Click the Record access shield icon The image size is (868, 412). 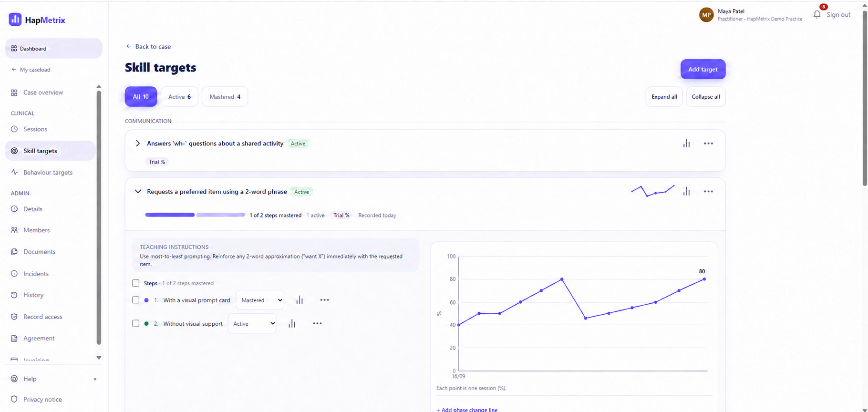14,317
